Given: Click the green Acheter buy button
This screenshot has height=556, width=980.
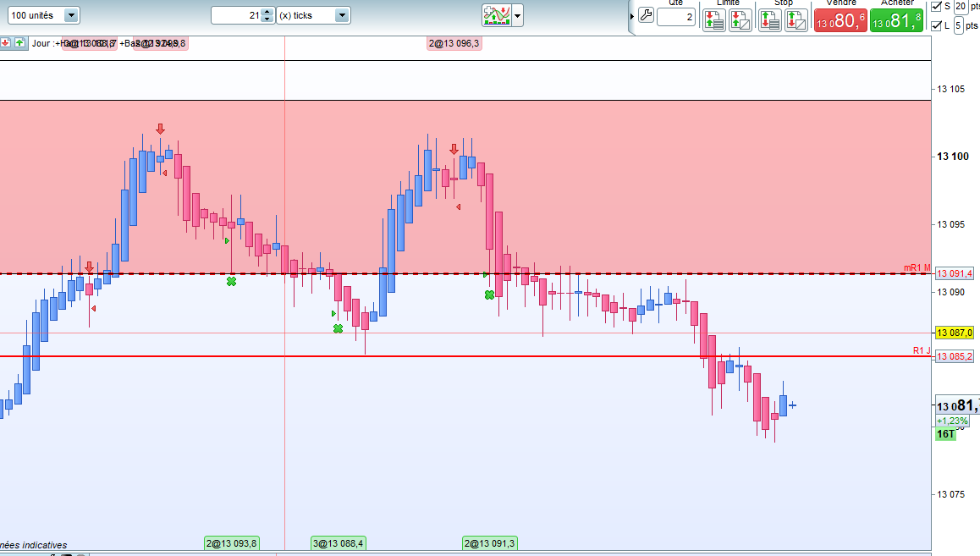Looking at the screenshot, I should coord(896,20).
